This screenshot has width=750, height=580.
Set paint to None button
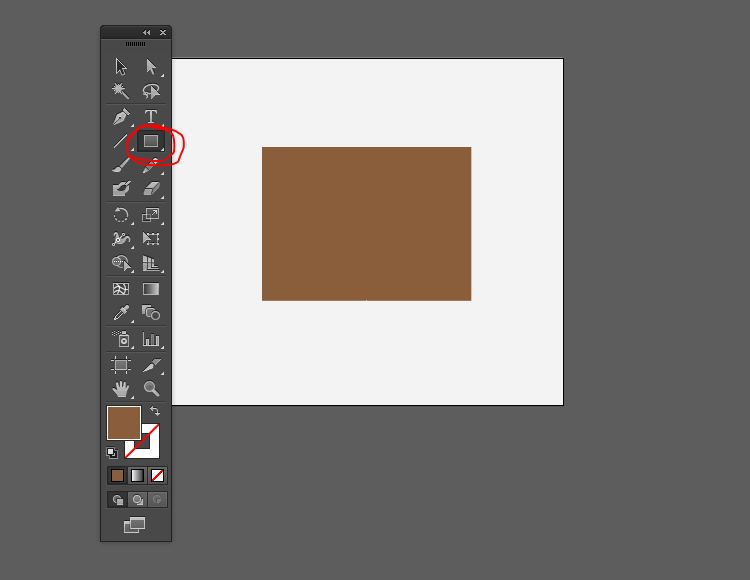coord(157,475)
